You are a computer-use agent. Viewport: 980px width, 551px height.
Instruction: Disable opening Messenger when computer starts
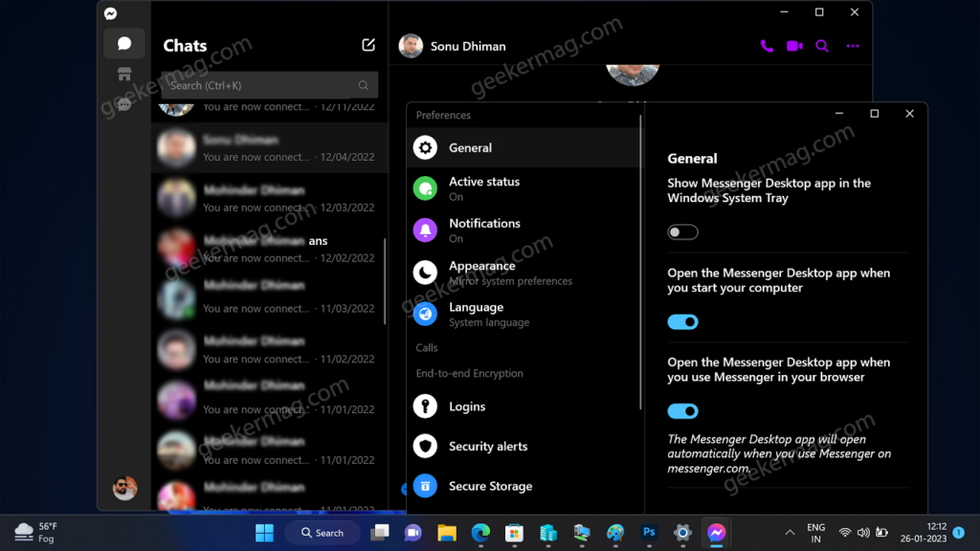(x=682, y=322)
